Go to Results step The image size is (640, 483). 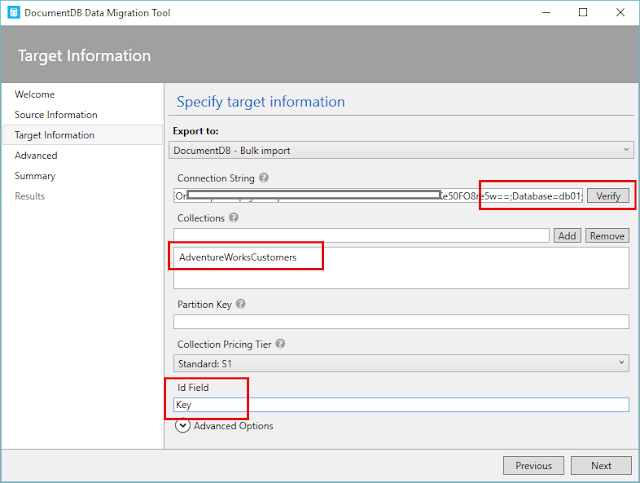click(30, 196)
